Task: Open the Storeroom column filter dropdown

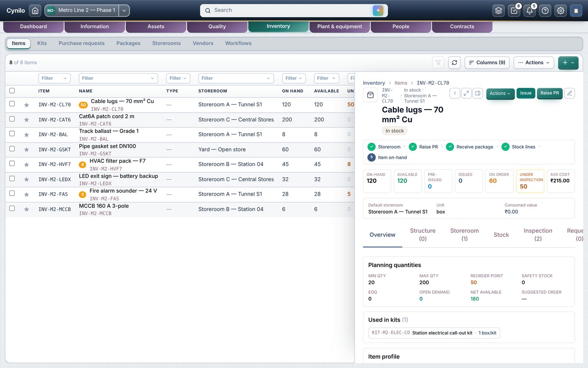Action: [x=236, y=78]
